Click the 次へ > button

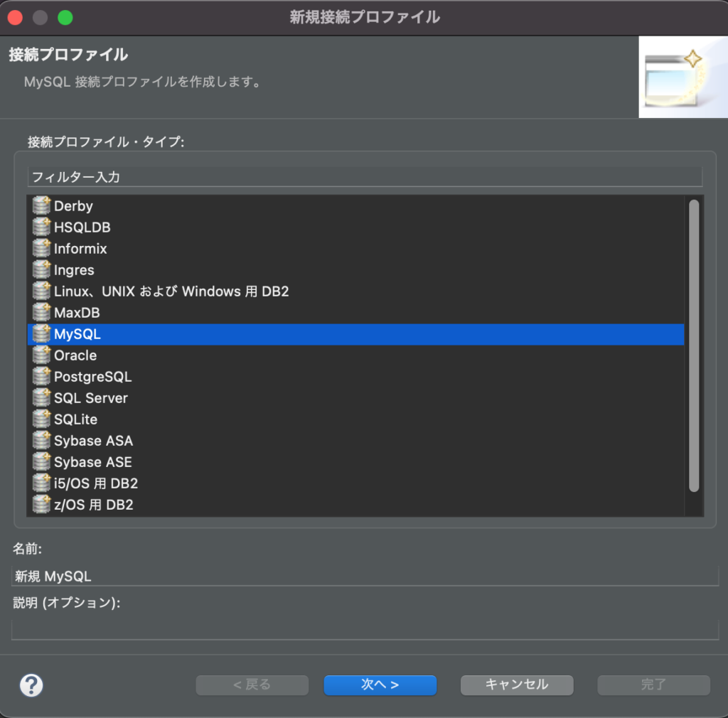(x=380, y=685)
